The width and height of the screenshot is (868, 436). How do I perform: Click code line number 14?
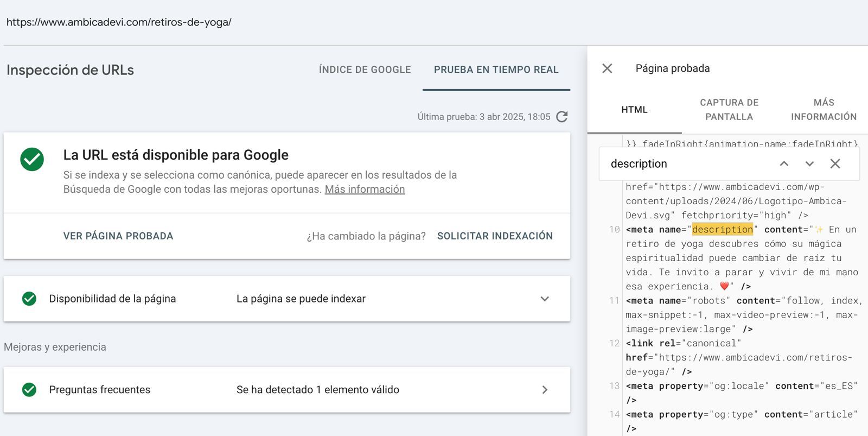click(x=614, y=415)
